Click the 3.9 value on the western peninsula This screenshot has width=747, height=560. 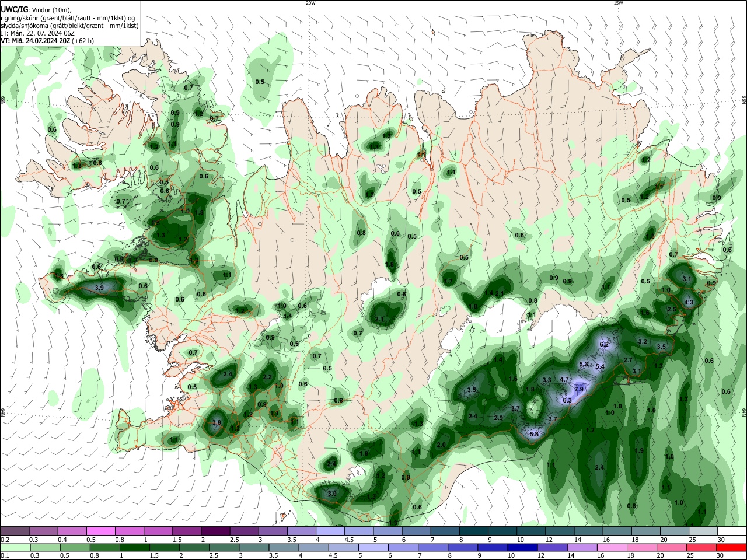coord(99,288)
